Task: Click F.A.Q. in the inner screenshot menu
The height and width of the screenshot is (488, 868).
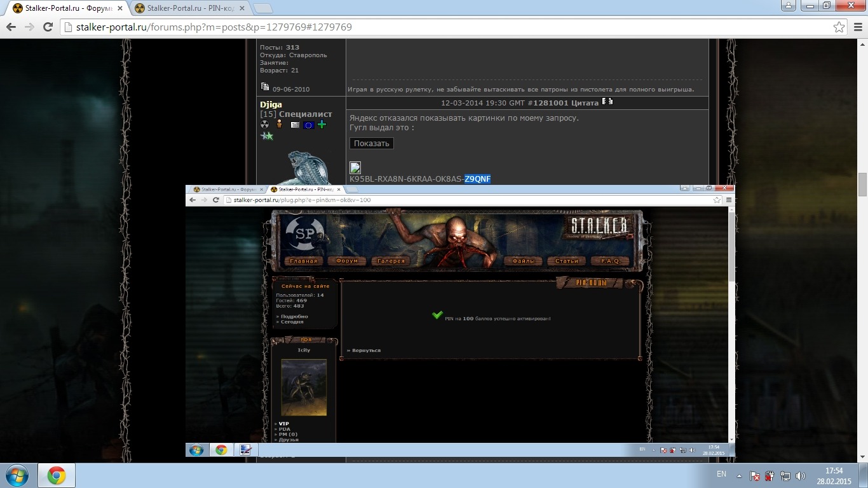Action: pos(610,261)
